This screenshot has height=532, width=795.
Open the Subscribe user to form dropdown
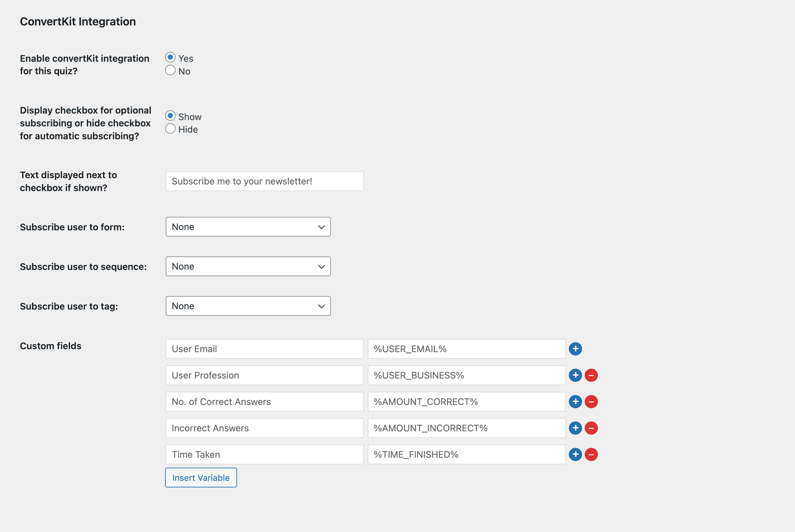[248, 227]
